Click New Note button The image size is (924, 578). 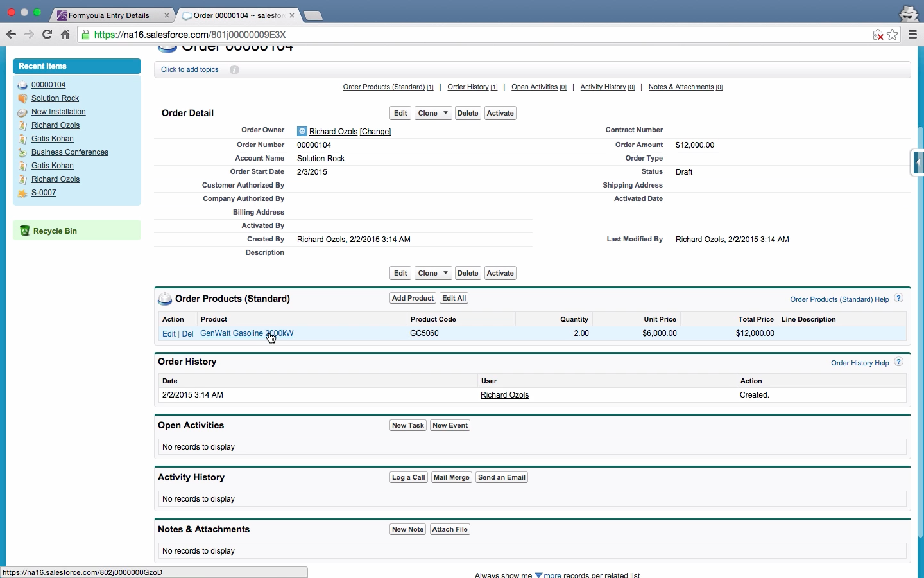coord(408,529)
